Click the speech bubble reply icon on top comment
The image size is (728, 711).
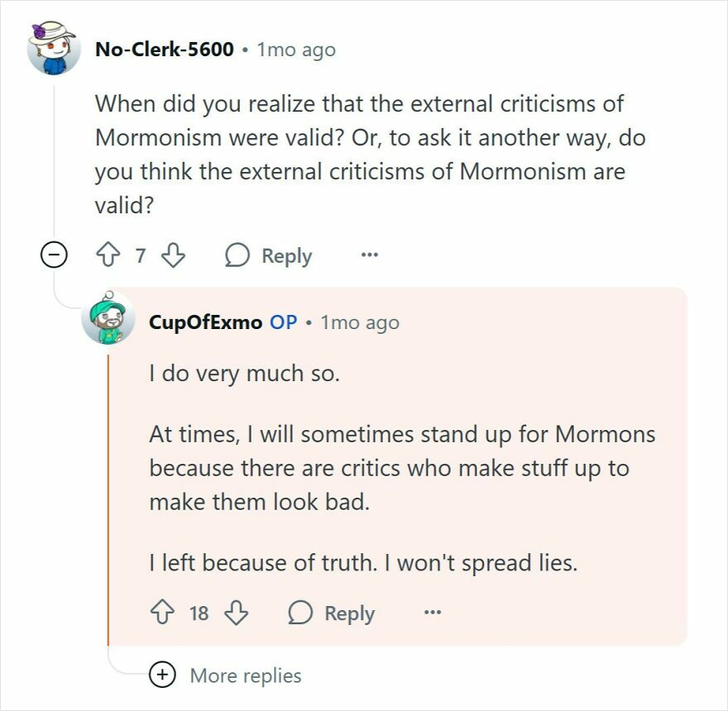tap(239, 255)
